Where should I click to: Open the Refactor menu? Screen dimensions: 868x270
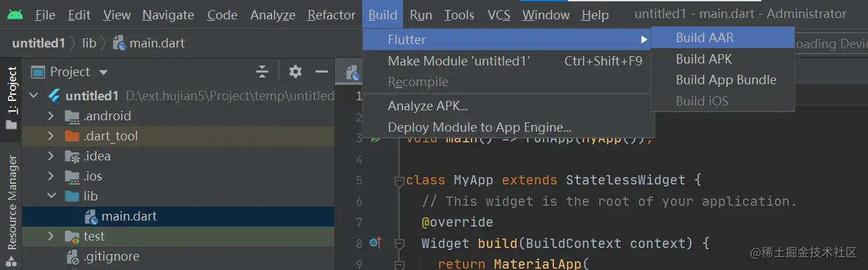coord(332,15)
